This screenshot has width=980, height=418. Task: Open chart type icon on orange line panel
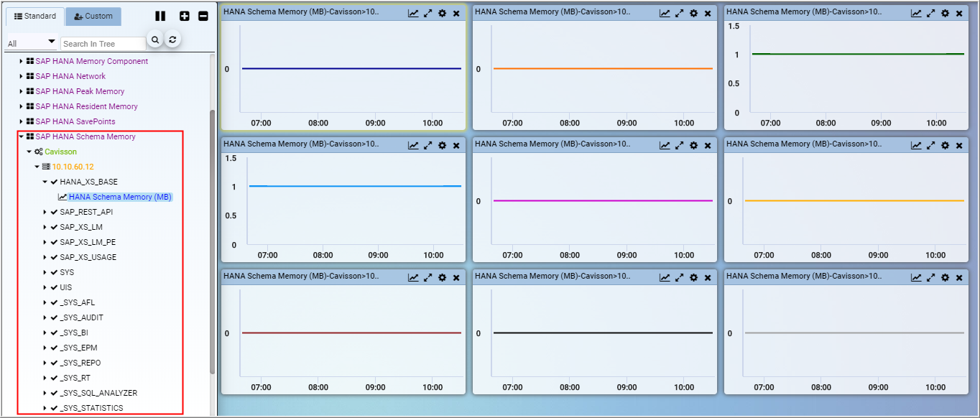tap(665, 14)
